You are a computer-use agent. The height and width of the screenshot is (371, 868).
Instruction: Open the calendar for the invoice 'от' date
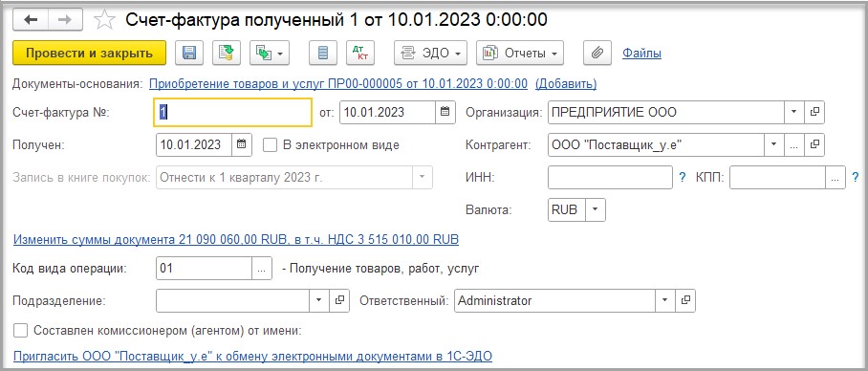tap(445, 112)
